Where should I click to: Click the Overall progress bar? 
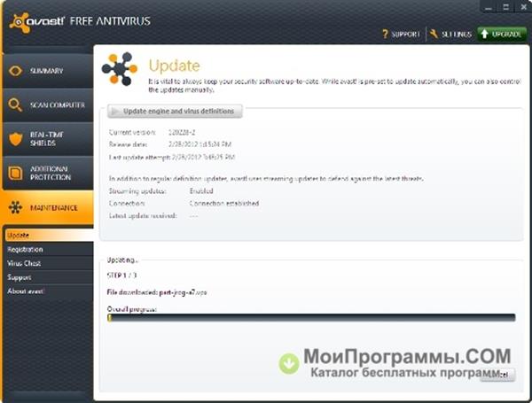[311, 318]
